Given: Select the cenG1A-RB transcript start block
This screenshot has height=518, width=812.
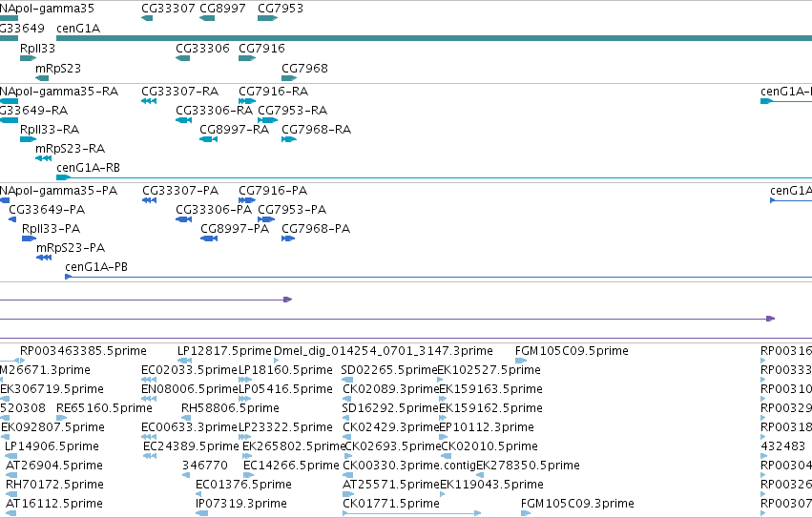Looking at the screenshot, I should click(x=63, y=177).
